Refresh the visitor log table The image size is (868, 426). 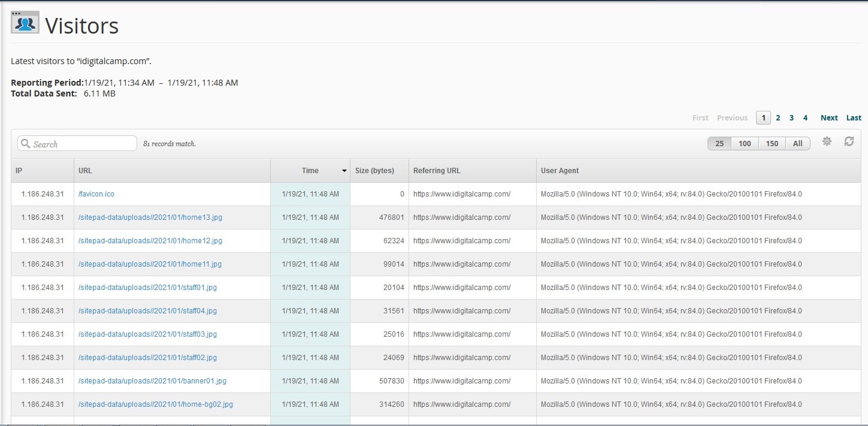pos(849,141)
